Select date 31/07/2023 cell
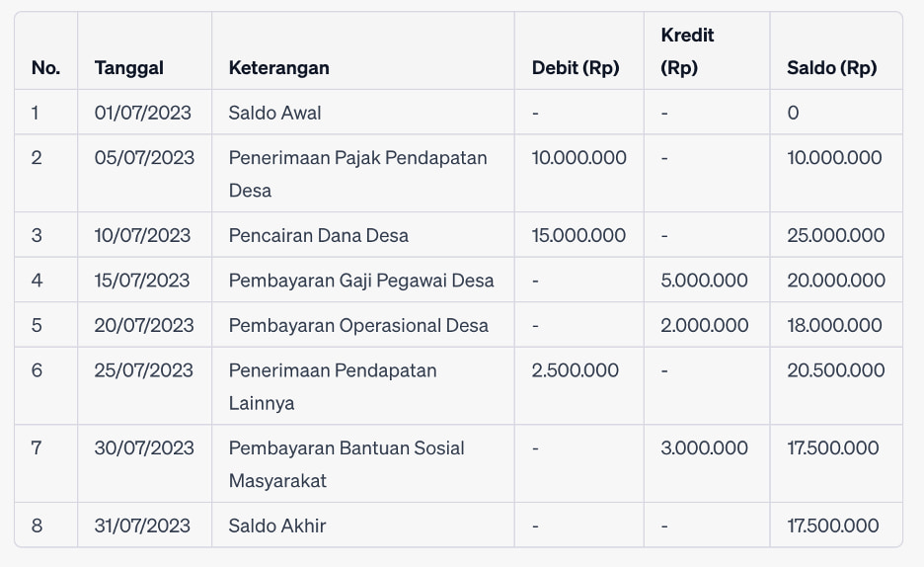 (142, 526)
